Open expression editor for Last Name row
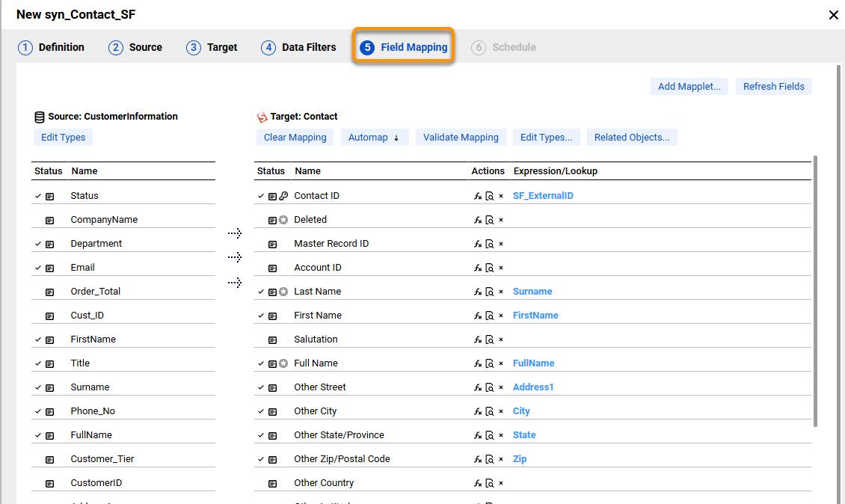 coord(478,292)
